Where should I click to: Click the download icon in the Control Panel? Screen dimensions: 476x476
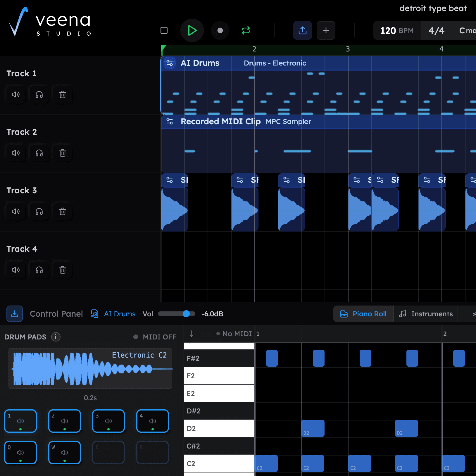[14, 313]
